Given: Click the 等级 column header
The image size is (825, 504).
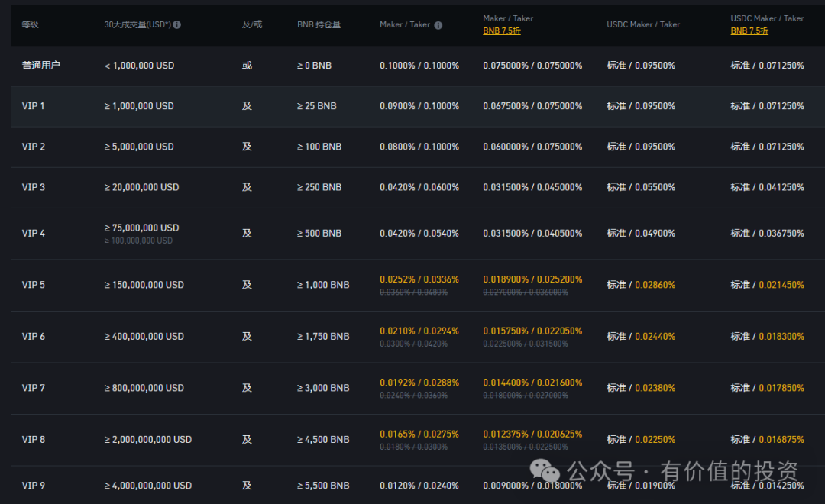Looking at the screenshot, I should (30, 24).
